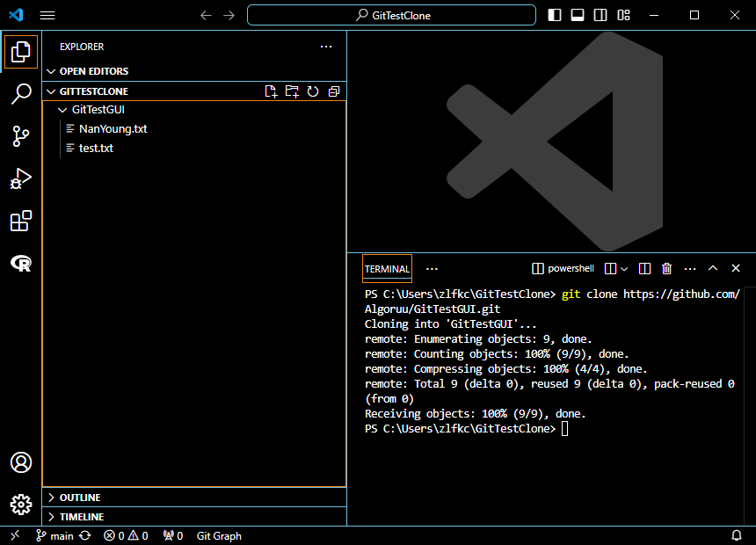The width and height of the screenshot is (756, 545).
Task: Create a new folder in GITTESTCLONE
Action: 292,91
